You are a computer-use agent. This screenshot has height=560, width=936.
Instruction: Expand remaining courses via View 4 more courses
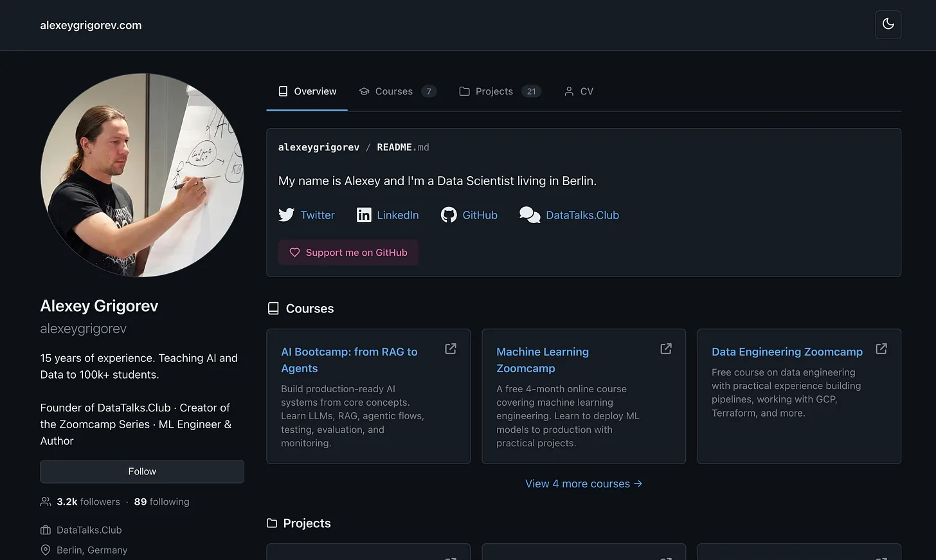(583, 483)
